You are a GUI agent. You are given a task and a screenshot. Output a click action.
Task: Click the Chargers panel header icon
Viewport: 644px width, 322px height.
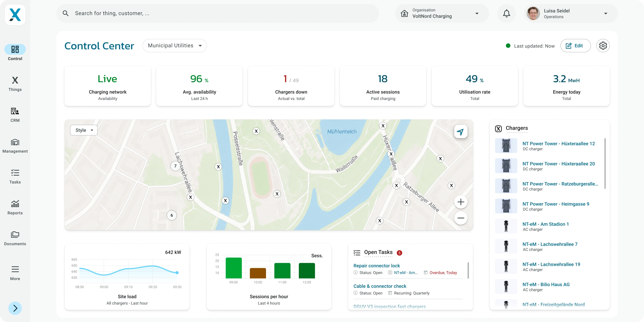(498, 128)
